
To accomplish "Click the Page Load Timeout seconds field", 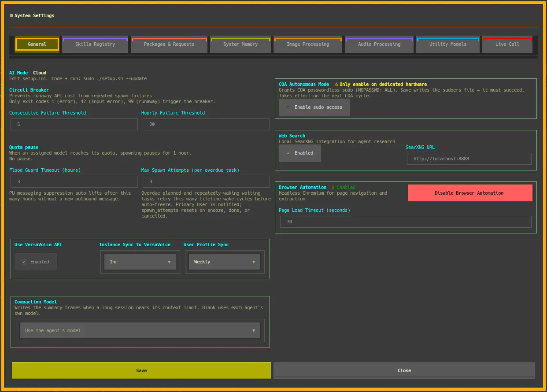I will tap(406, 222).
